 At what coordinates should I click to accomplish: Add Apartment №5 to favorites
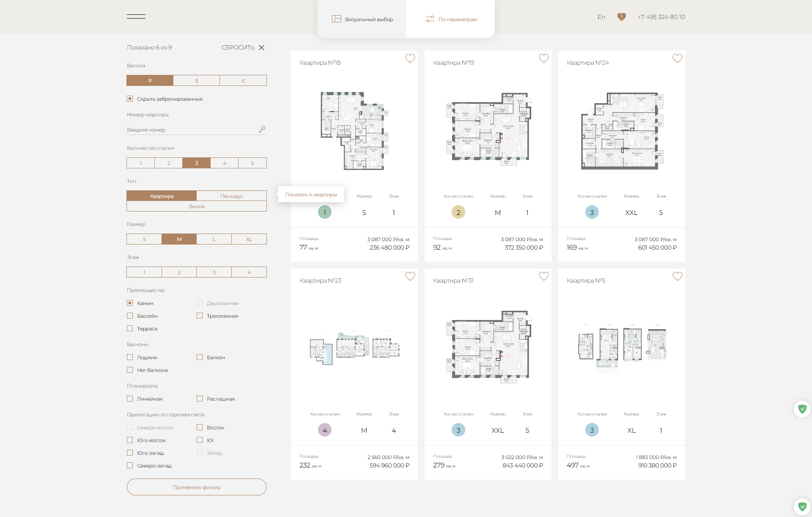pos(677,276)
